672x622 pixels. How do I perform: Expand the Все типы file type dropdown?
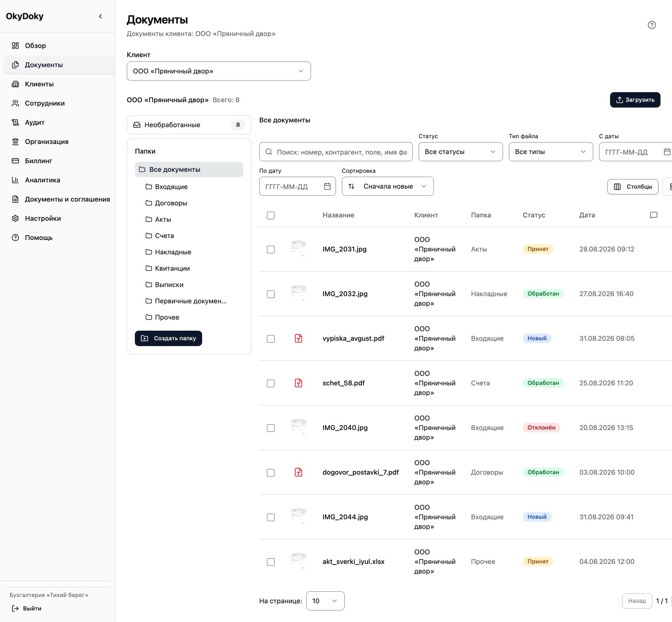tap(551, 152)
